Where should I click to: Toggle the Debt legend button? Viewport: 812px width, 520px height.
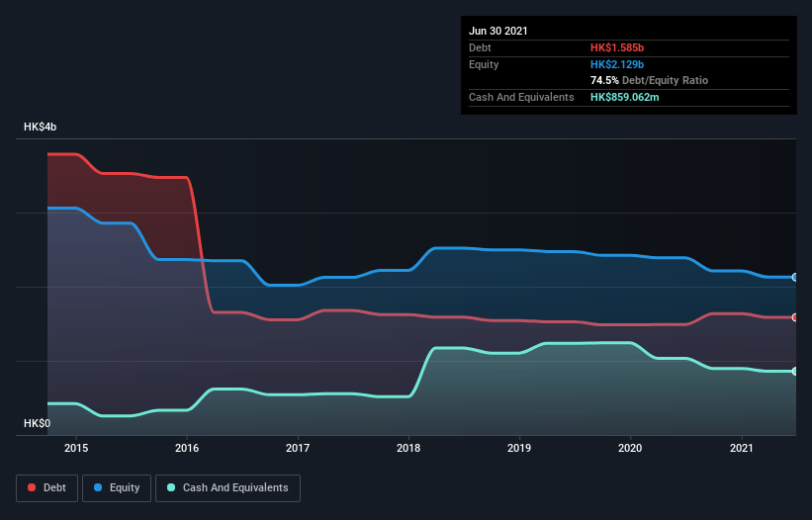point(47,488)
